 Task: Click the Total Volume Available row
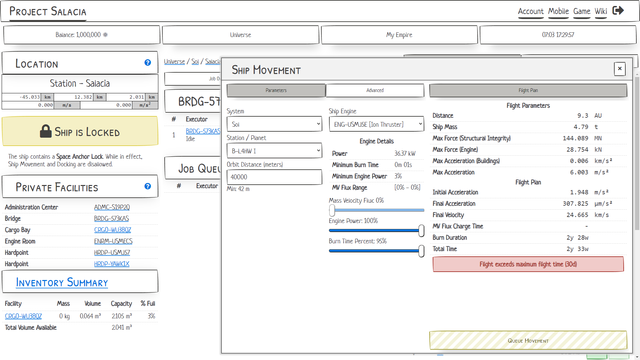tap(80, 327)
